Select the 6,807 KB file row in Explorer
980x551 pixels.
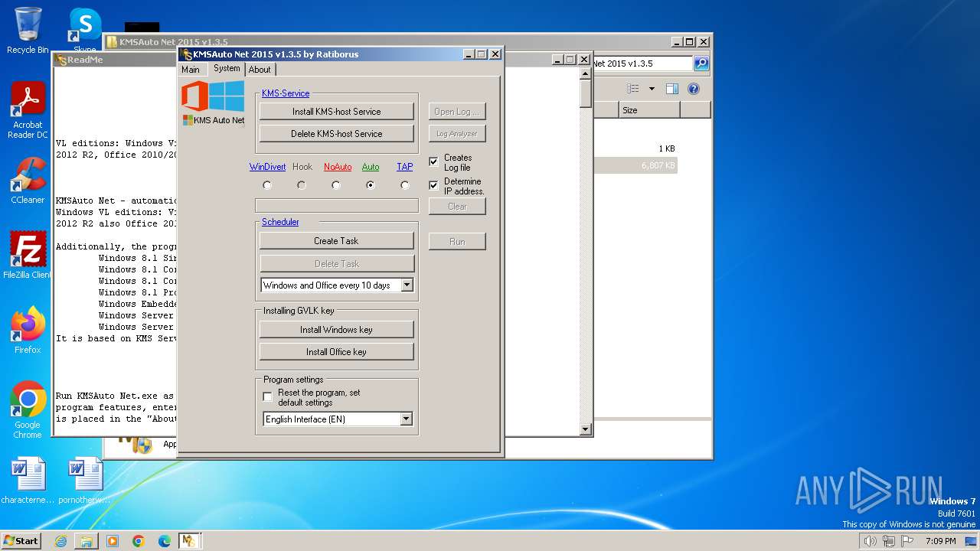tap(635, 165)
